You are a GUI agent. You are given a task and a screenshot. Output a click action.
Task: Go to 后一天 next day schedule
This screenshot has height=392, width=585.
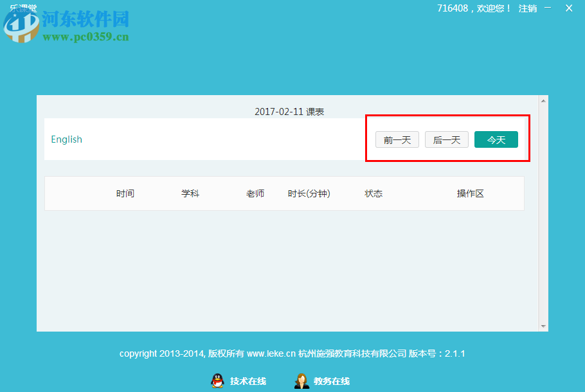click(447, 139)
